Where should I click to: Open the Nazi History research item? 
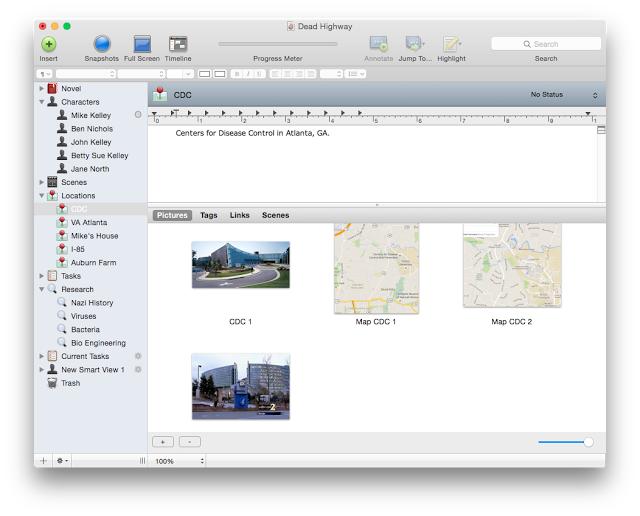(x=92, y=302)
